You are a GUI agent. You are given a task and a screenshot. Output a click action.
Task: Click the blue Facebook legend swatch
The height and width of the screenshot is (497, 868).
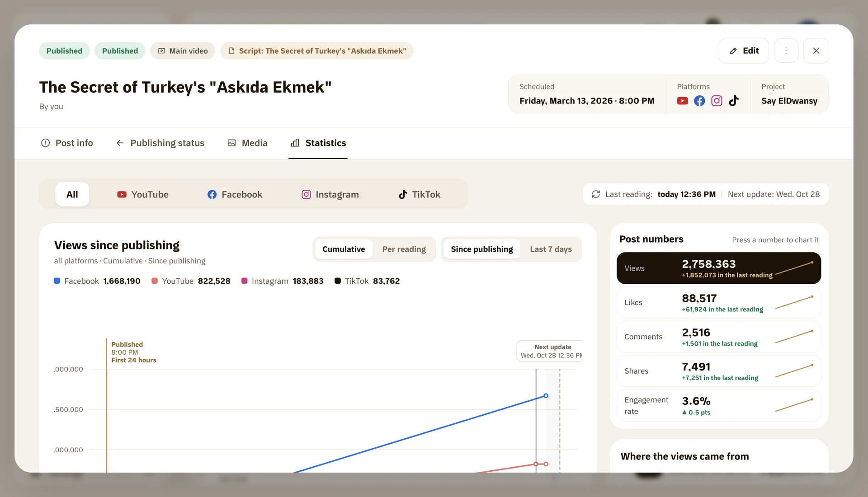point(57,281)
